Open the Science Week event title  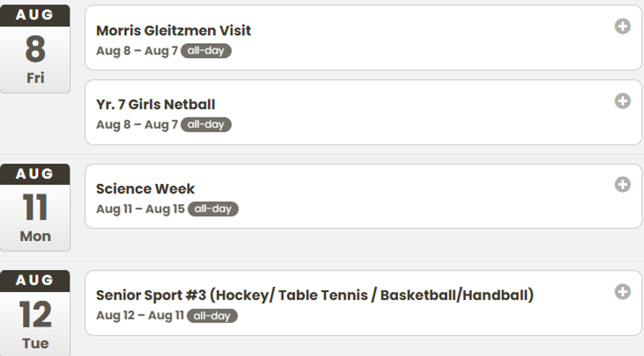tap(145, 189)
